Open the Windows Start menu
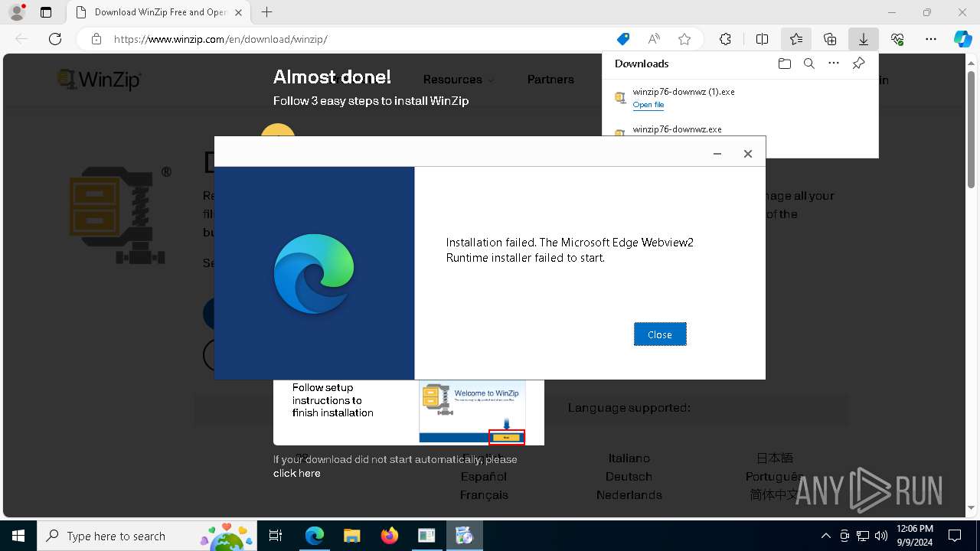Viewport: 980px width, 551px height. click(x=18, y=536)
